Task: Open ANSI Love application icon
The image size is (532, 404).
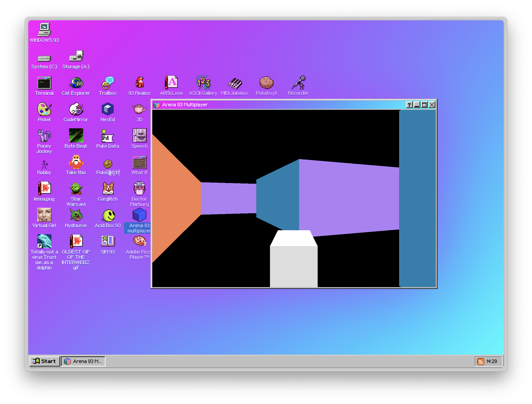Action: click(x=171, y=83)
